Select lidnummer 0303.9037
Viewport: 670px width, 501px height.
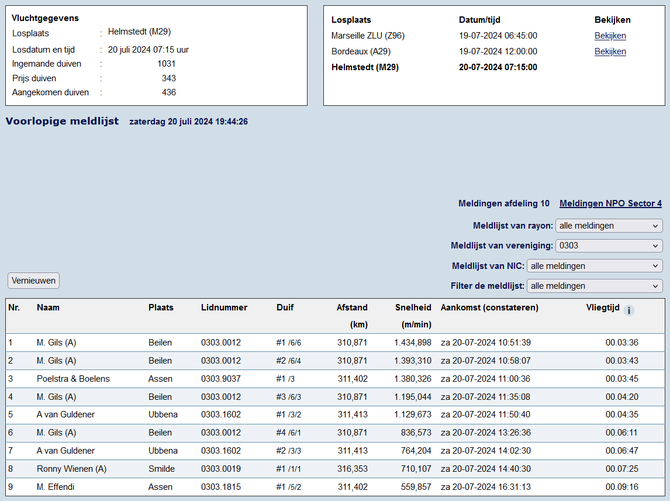[221, 379]
